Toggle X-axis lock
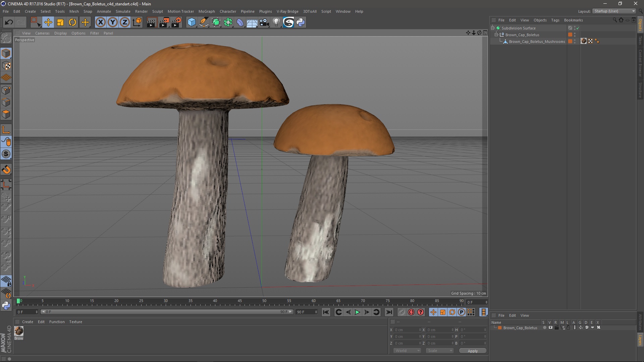The image size is (644, 362). (x=100, y=22)
